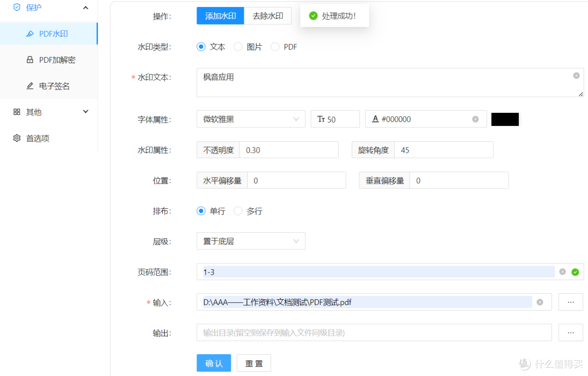This screenshot has height=376, width=588.
Task: Click the 不透明度 value field 0.30
Action: [x=289, y=150]
